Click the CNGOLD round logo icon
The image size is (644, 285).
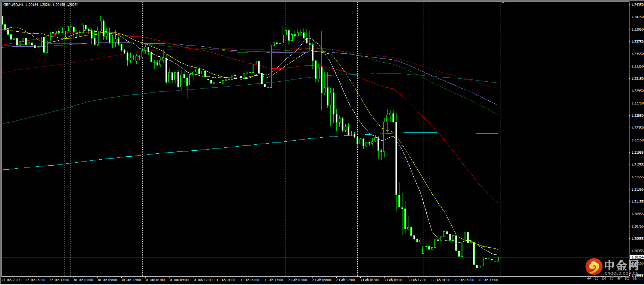click(593, 266)
